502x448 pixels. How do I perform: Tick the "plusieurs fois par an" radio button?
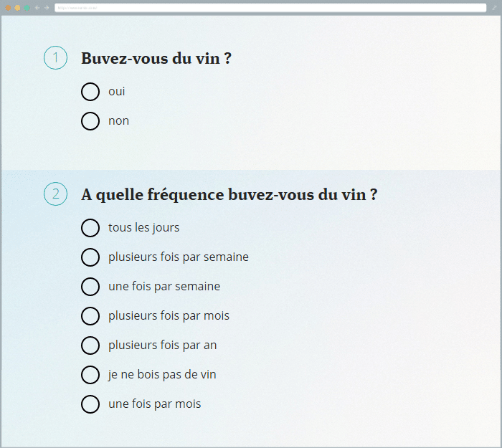click(90, 345)
